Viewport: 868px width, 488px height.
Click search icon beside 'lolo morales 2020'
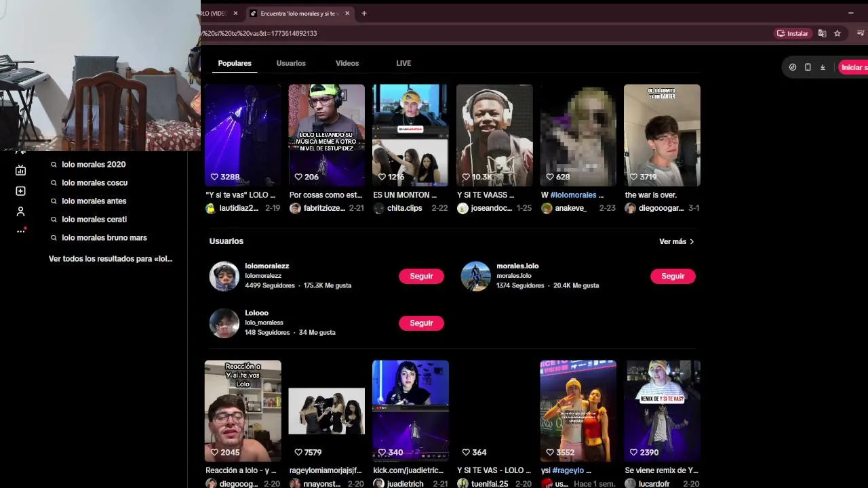(x=54, y=165)
